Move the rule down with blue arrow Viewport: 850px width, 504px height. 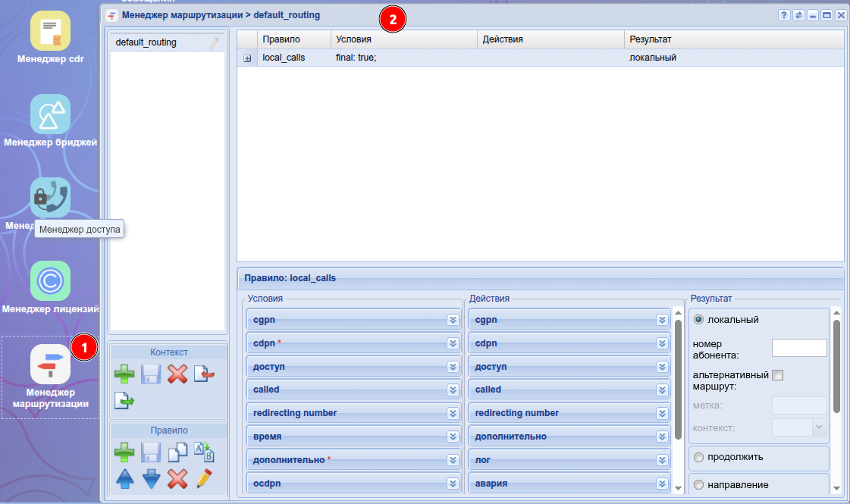click(151, 479)
